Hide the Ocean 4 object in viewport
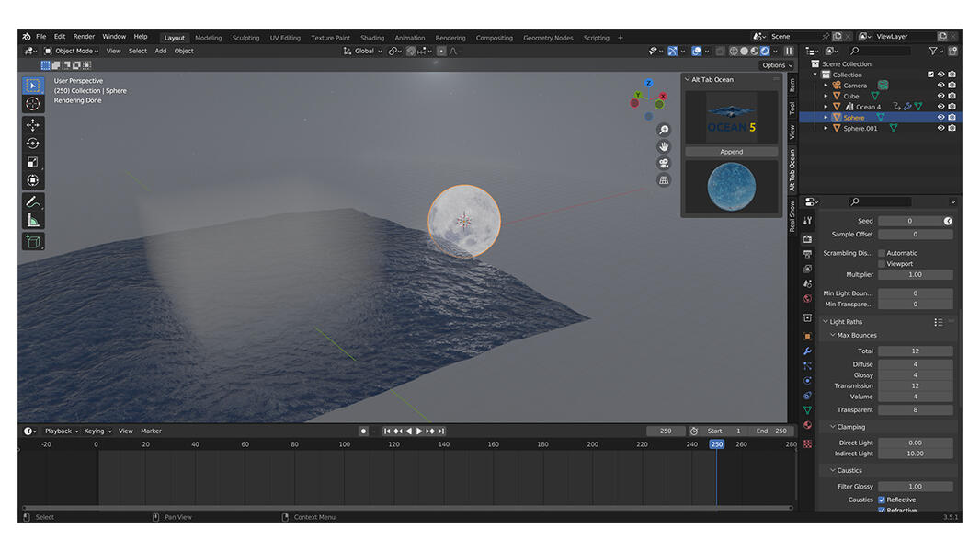This screenshot has height=552, width=980. 940,107
